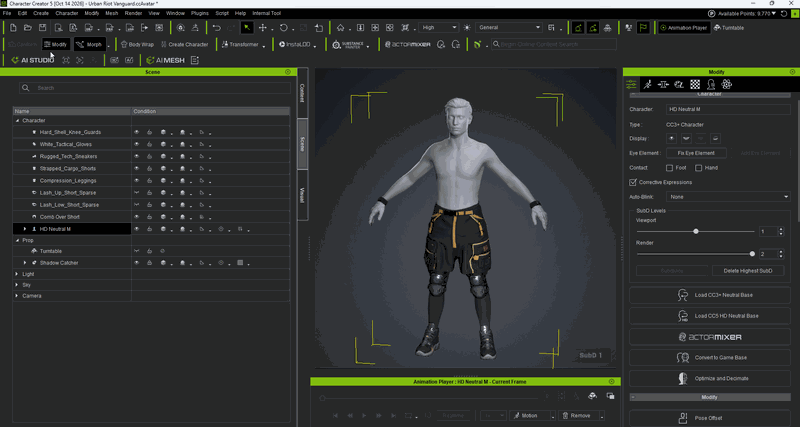Open Substance Painter plugin icon
The image size is (800, 427).
pos(348,45)
